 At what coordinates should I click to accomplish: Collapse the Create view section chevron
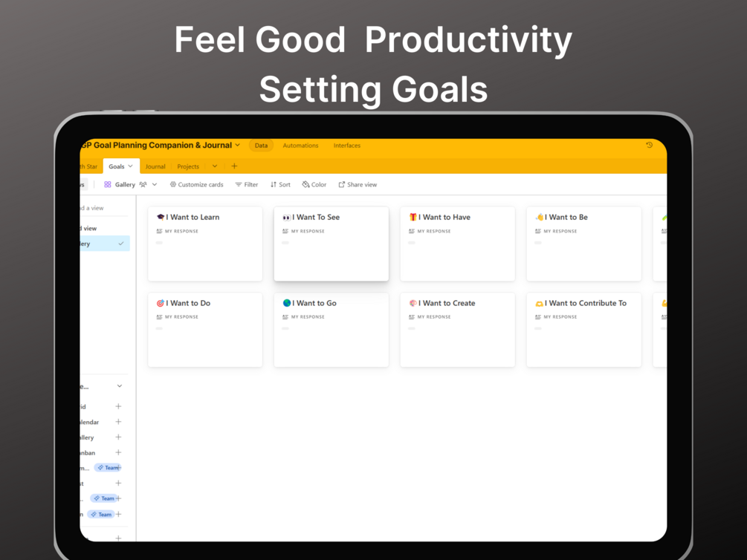[120, 386]
